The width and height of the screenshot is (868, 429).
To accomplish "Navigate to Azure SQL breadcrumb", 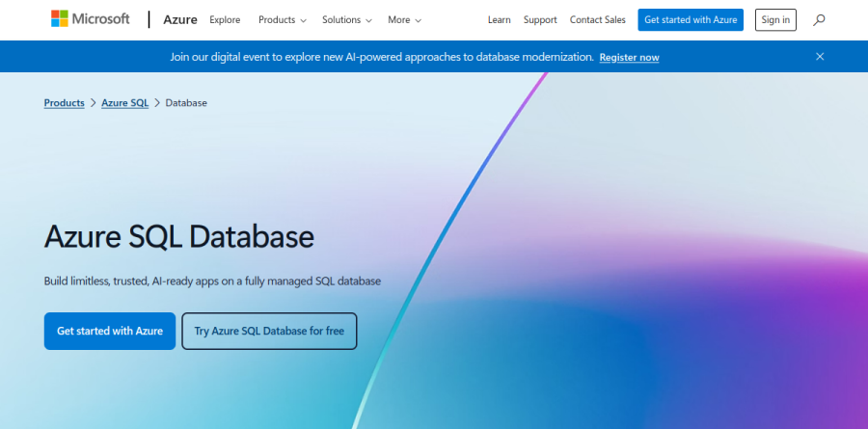I will (125, 103).
